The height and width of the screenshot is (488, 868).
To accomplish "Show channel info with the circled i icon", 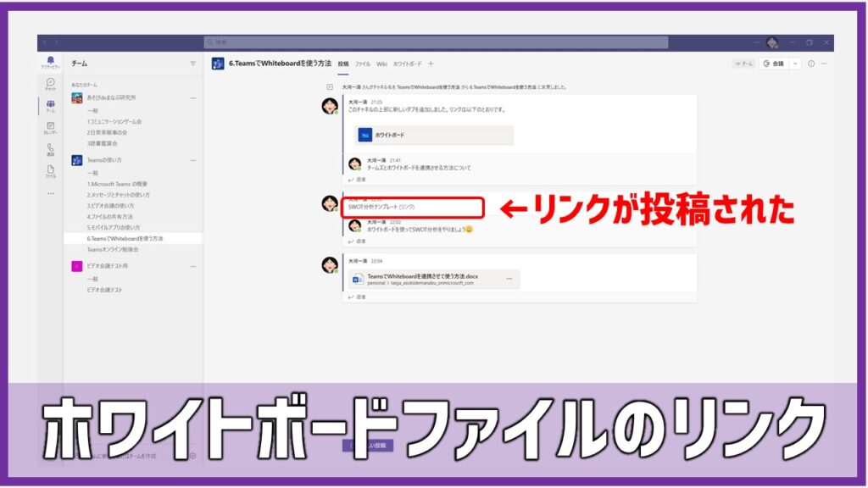I will (811, 64).
